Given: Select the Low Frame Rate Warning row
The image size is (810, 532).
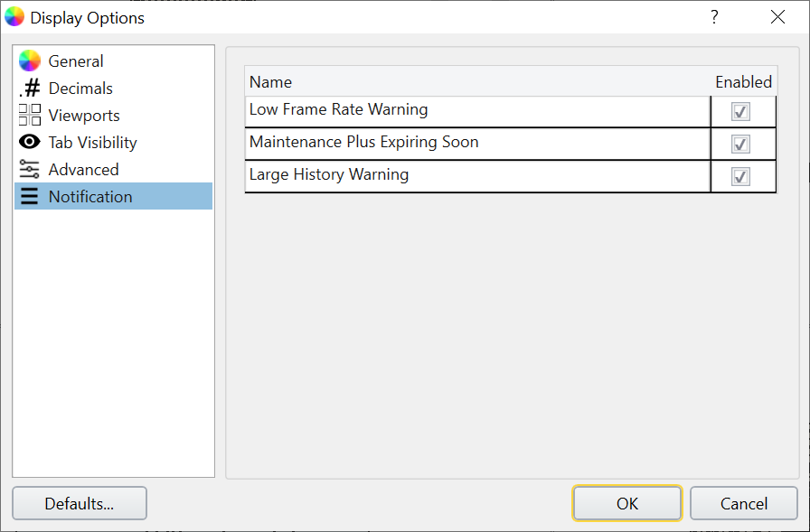Looking at the screenshot, I should 407,108.
